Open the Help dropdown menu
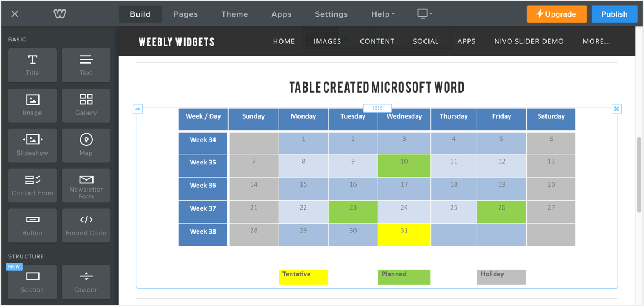 [x=383, y=14]
